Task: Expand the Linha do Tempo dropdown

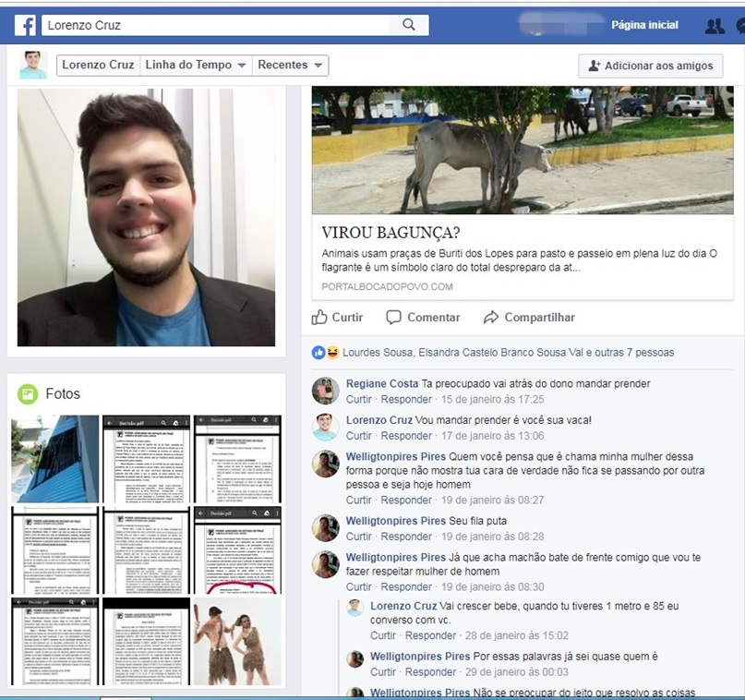Action: pos(195,66)
